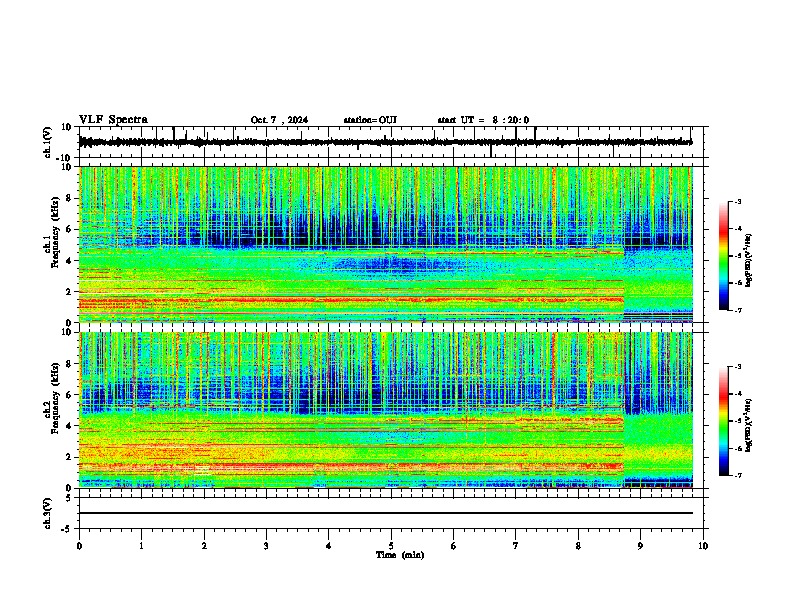Click the 'start UT = 8:20:0' text
The image size is (792, 612).
tap(483, 120)
